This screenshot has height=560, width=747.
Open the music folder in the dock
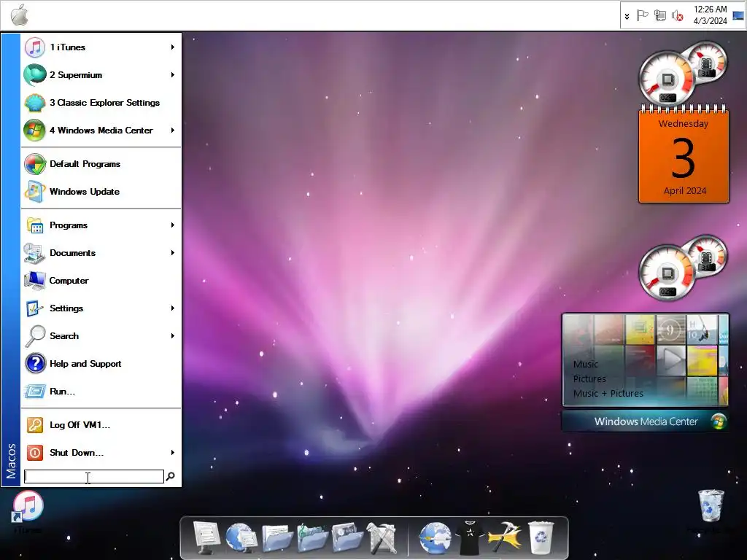(x=312, y=537)
